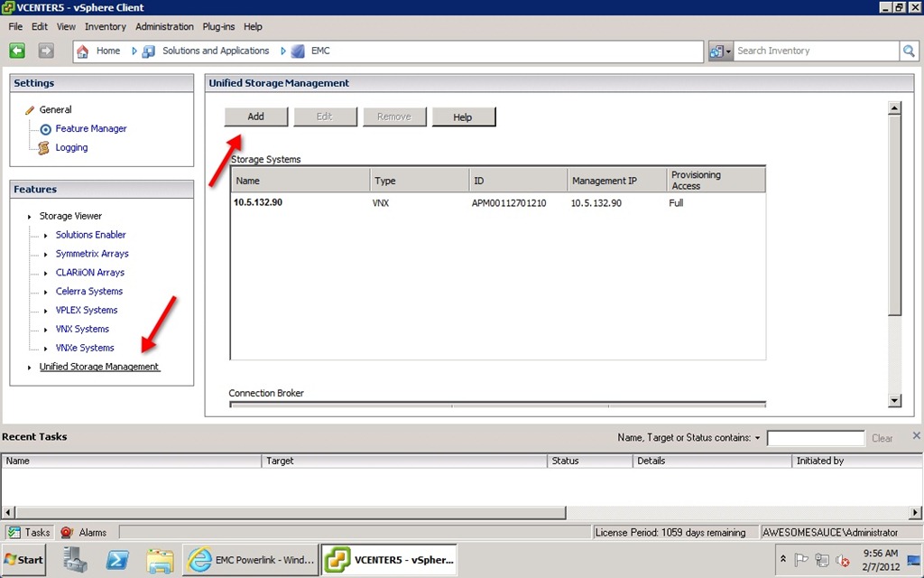Click the Add storage system button
This screenshot has width=924, height=578.
coord(256,117)
